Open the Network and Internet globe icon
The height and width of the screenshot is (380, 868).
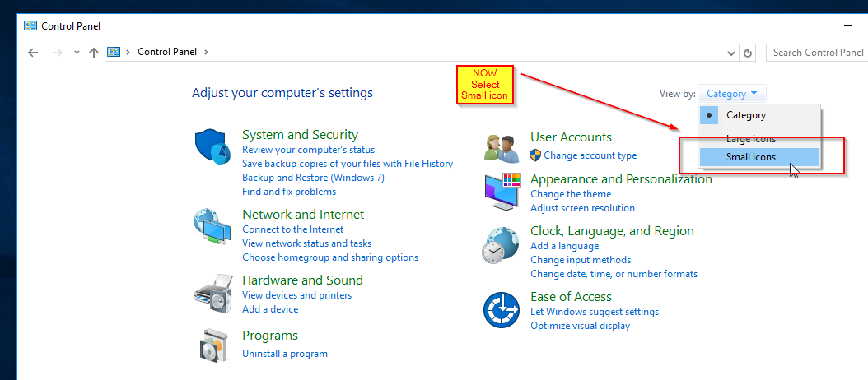pyautogui.click(x=212, y=225)
